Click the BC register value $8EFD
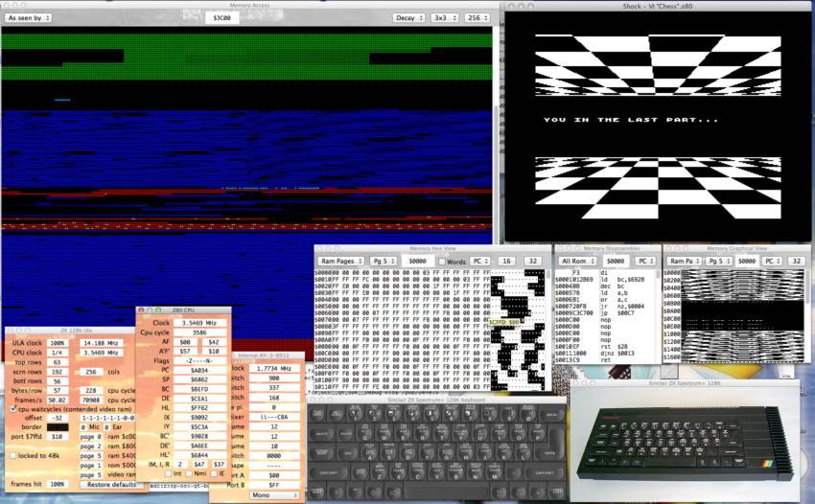Screen dimensions: 815x504 click(x=199, y=389)
